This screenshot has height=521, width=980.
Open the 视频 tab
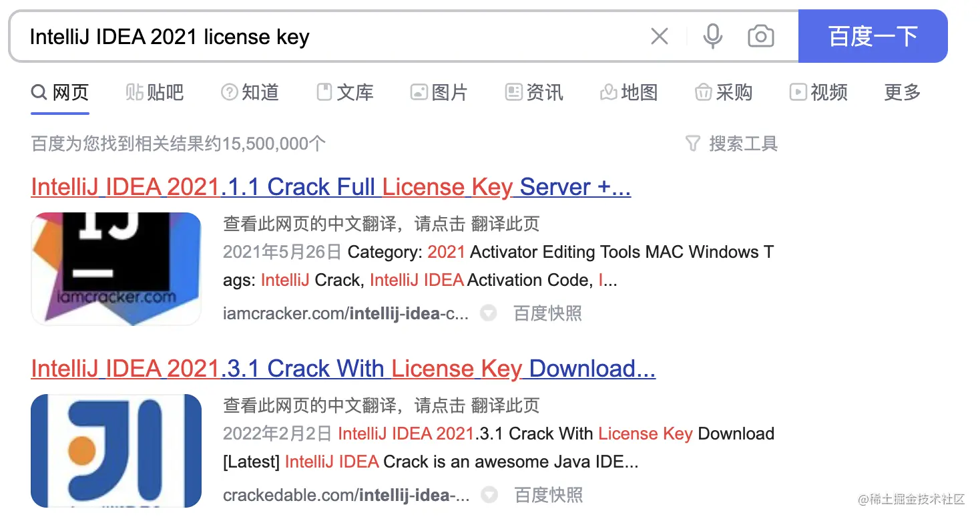(818, 92)
